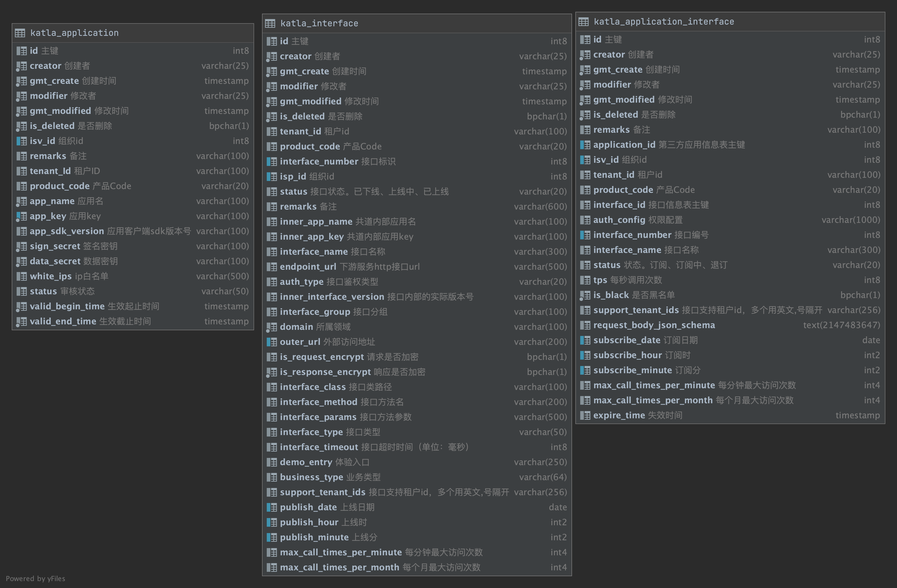Viewport: 897px width, 588px height.
Task: Select interface_method 接口方法名 column
Action: 417,402
